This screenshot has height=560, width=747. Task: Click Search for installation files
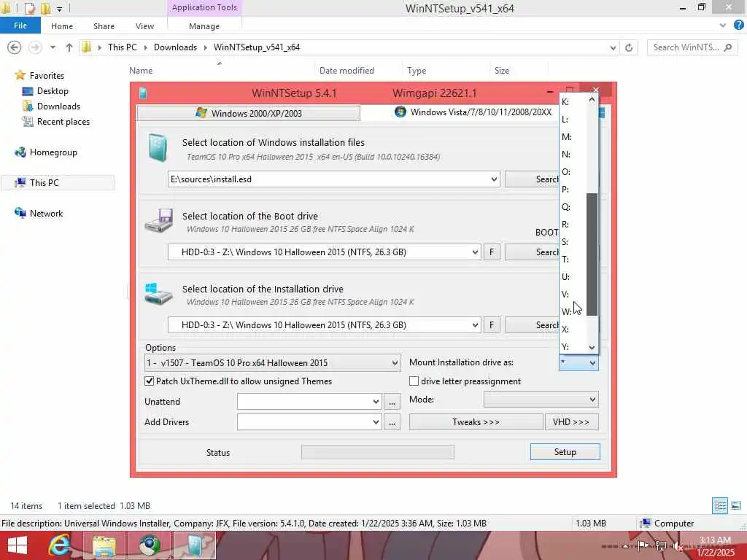(x=532, y=179)
